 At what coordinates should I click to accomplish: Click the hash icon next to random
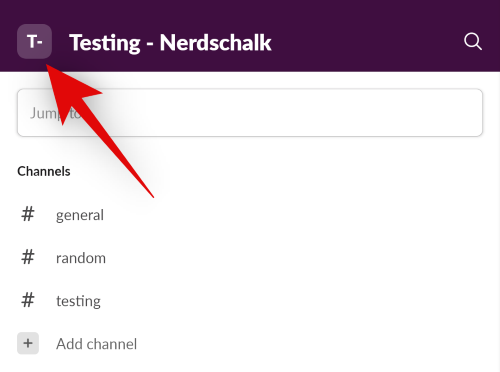pos(28,257)
